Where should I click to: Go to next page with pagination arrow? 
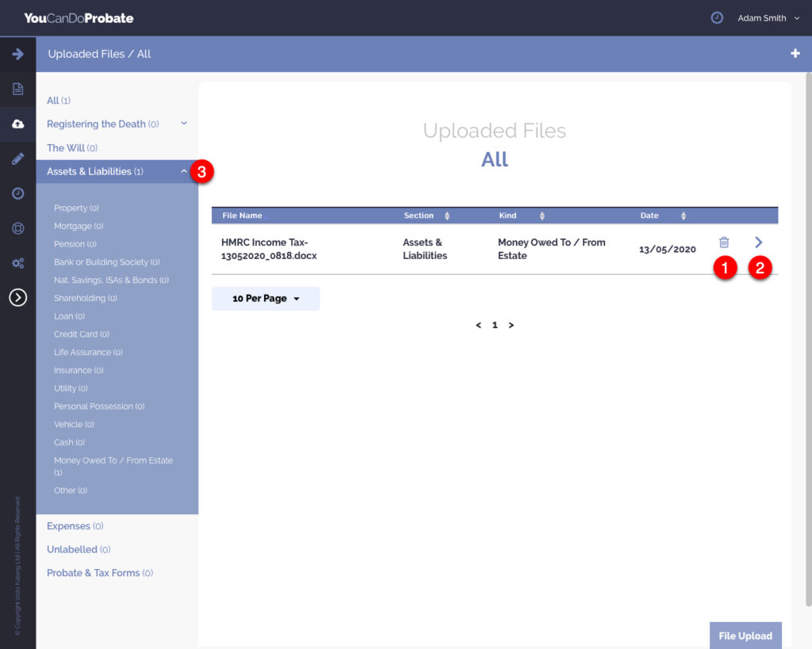(511, 325)
